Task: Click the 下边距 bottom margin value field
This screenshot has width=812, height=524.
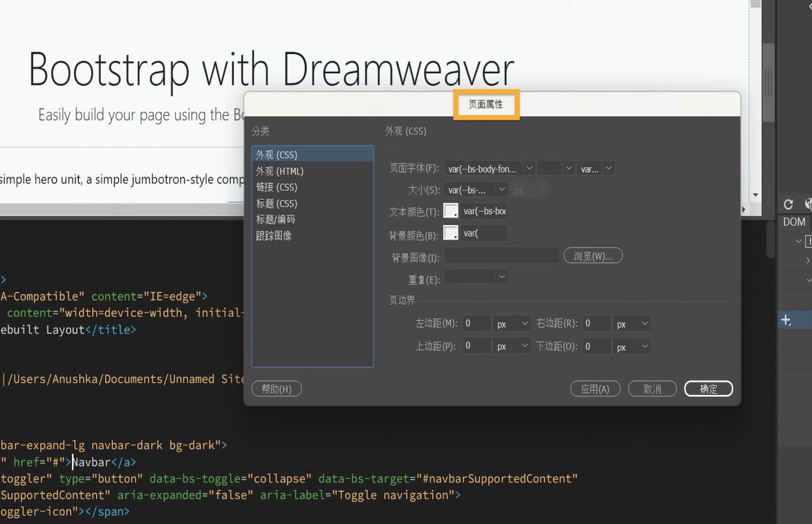Action: 596,346
